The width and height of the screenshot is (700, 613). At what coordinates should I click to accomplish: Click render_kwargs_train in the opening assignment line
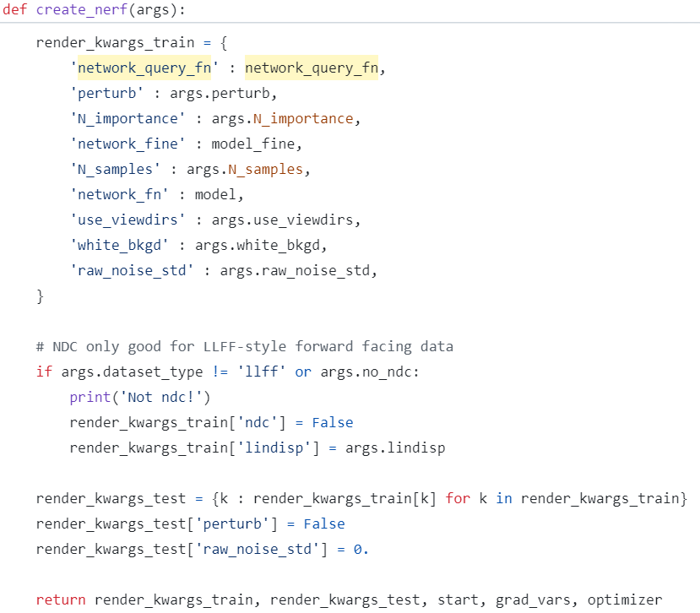[x=115, y=42]
